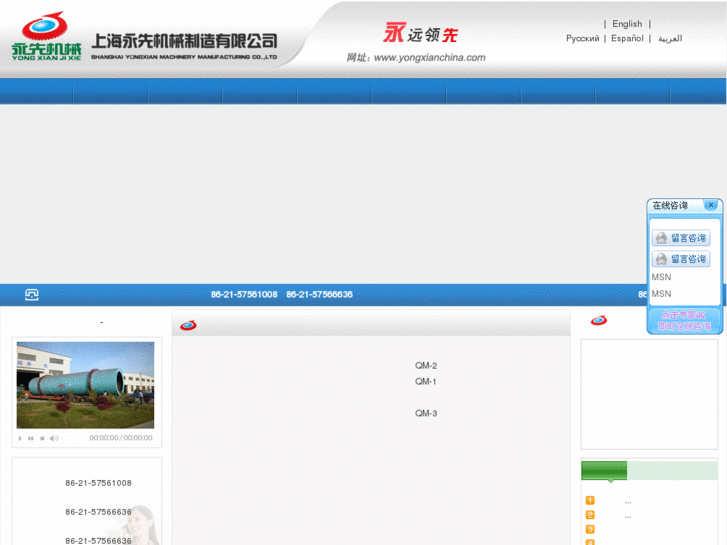Open the QM-3 product link
The image size is (727, 545).
[x=426, y=413]
